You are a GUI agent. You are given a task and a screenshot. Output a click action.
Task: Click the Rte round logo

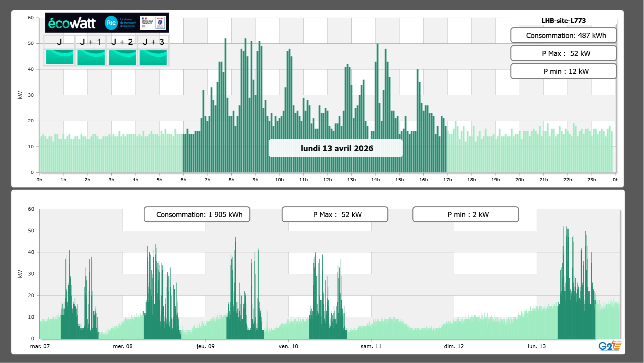click(x=111, y=23)
